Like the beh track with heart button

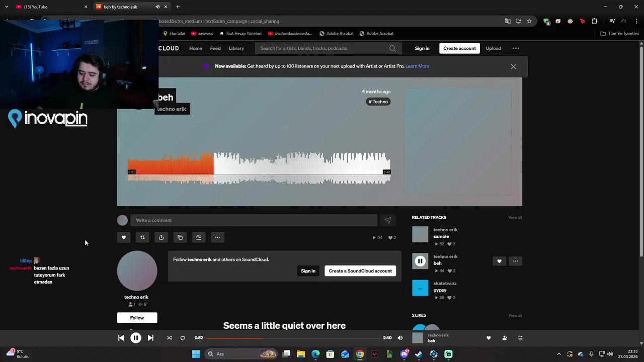pyautogui.click(x=124, y=237)
